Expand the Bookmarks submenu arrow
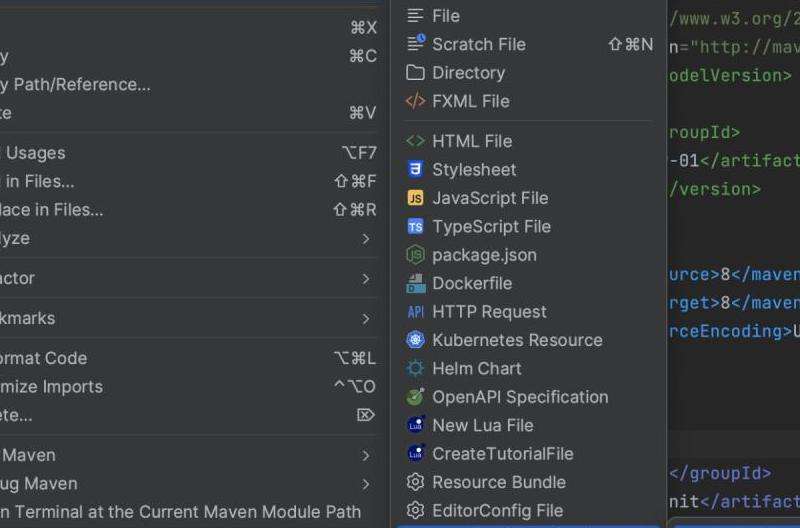The height and width of the screenshot is (528, 800). pyautogui.click(x=366, y=318)
